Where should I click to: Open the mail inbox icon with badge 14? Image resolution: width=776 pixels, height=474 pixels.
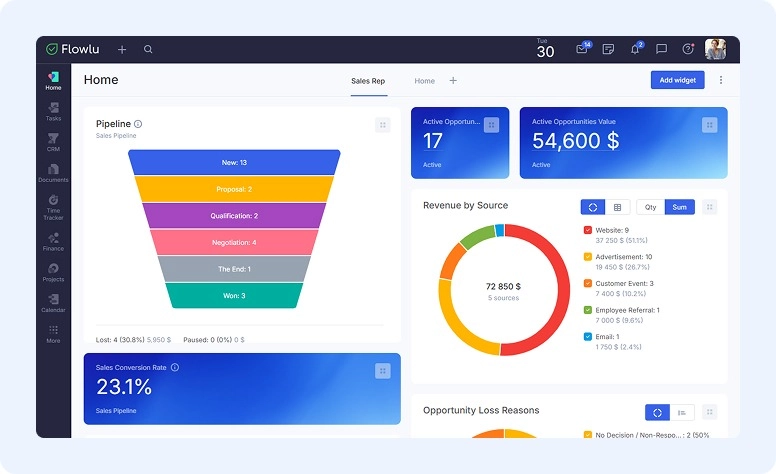tap(582, 48)
